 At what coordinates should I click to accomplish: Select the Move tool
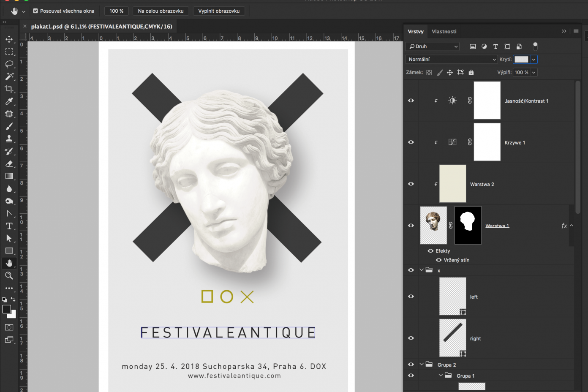(9, 39)
